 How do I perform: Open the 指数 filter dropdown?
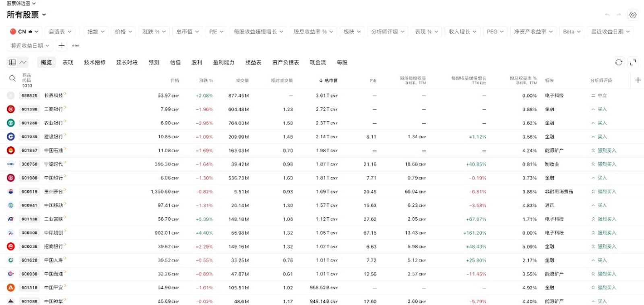[x=96, y=31]
